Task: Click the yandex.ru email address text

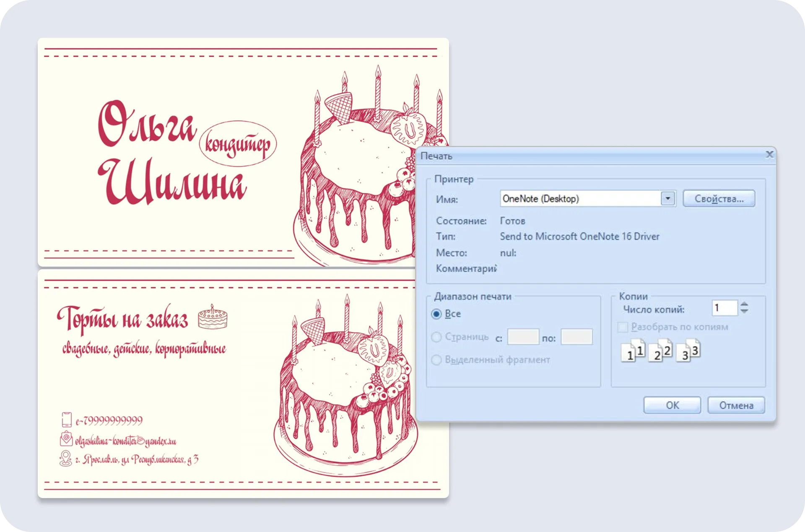Action: (125, 441)
